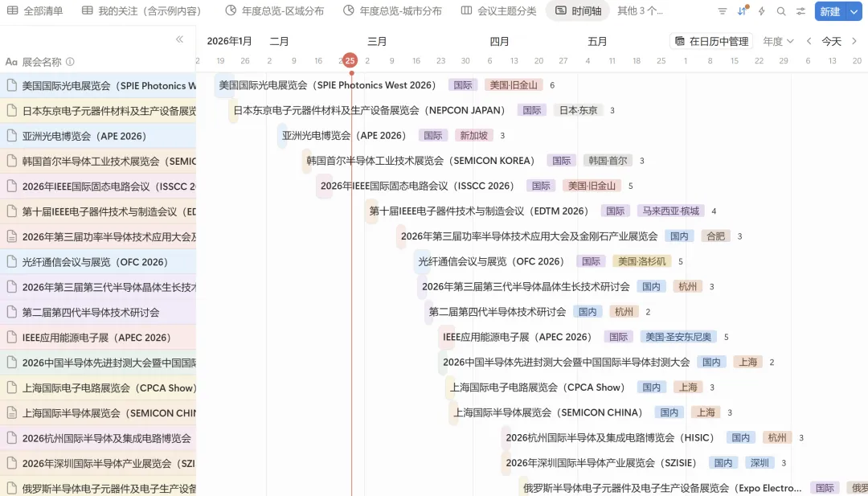Open view settings sliders icon
Viewport: 868px width, 496px height.
pyautogui.click(x=800, y=11)
